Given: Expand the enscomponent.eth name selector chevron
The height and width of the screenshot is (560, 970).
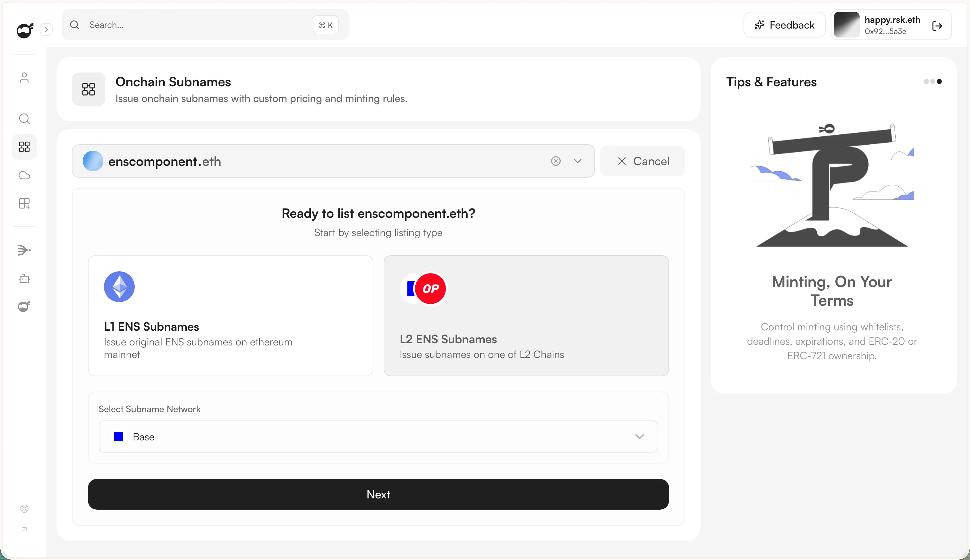Looking at the screenshot, I should (x=578, y=161).
